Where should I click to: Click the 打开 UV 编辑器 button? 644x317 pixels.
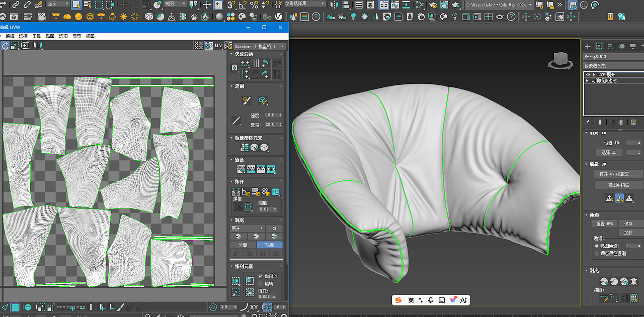click(x=619, y=174)
